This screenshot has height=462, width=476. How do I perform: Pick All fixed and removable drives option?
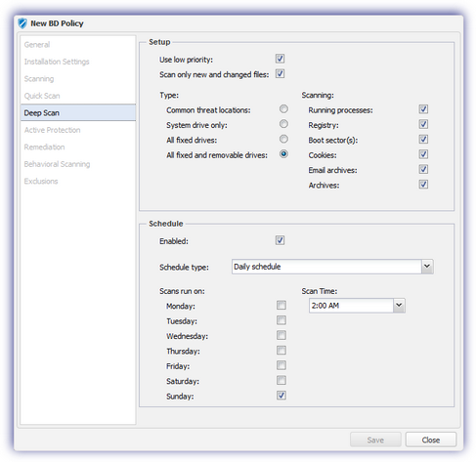(x=283, y=154)
